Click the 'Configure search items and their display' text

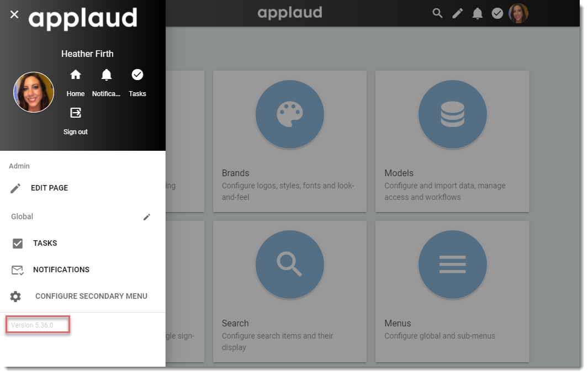(x=277, y=342)
